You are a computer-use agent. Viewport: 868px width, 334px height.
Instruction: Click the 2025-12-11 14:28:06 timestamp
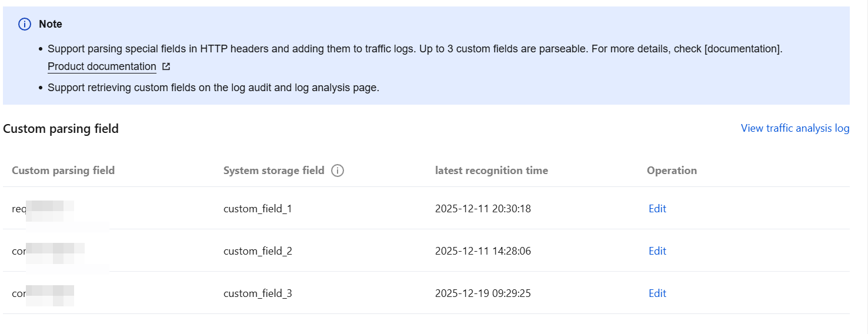(483, 251)
